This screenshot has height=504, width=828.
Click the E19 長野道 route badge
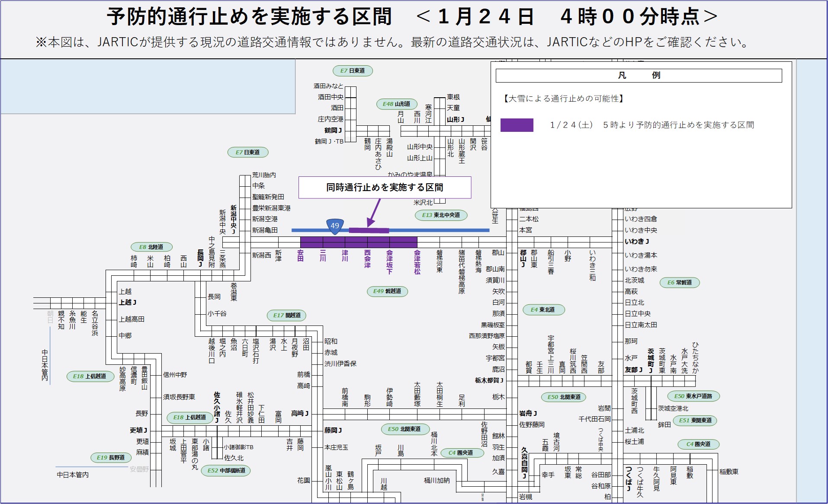click(111, 457)
